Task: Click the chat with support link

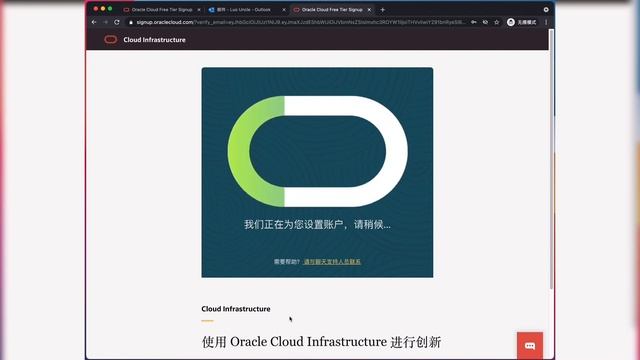Action: click(332, 262)
